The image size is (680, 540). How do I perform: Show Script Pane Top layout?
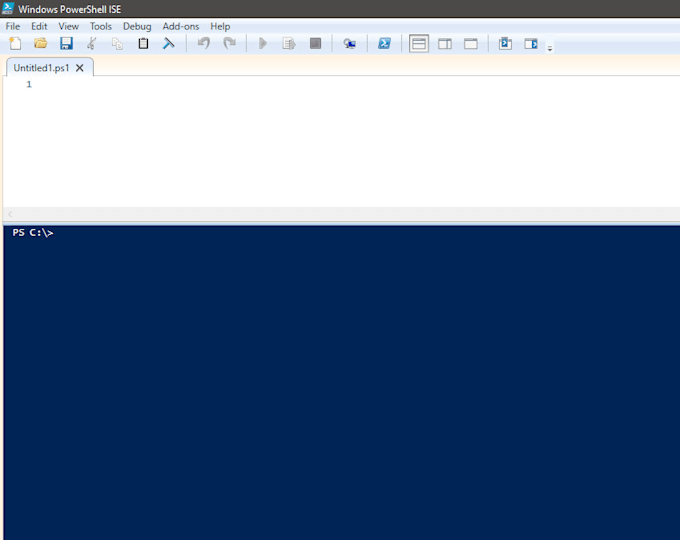(x=419, y=44)
